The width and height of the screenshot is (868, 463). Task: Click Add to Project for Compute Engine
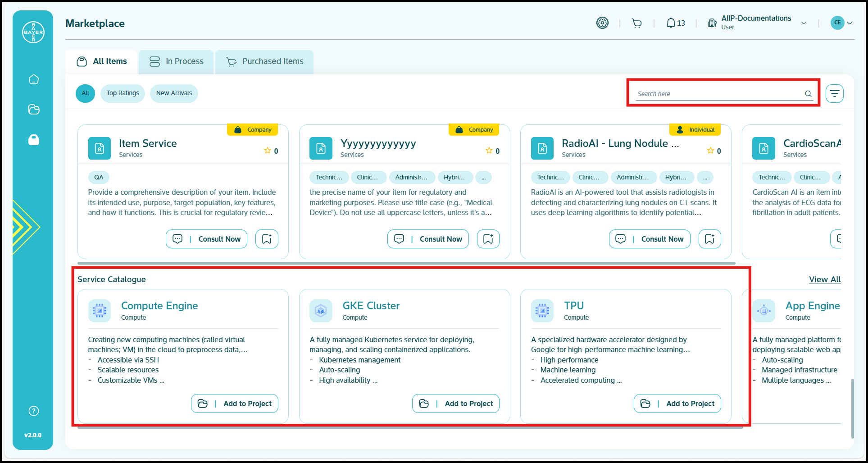[x=235, y=403]
